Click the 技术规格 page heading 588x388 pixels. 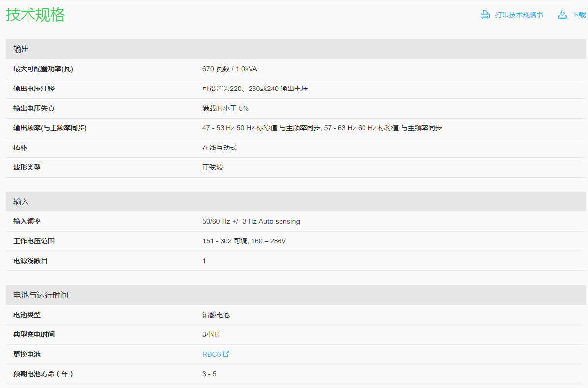35,15
